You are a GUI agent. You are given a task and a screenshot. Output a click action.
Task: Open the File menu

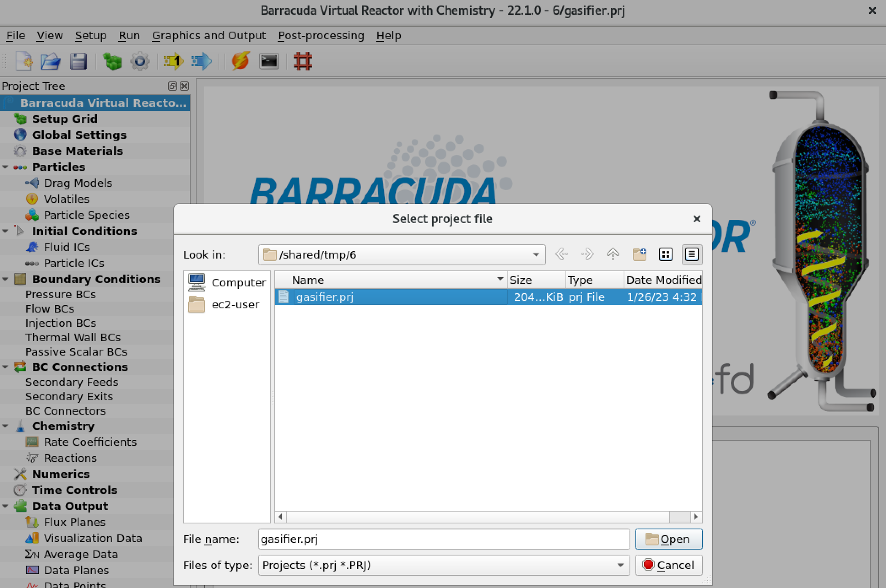click(16, 36)
